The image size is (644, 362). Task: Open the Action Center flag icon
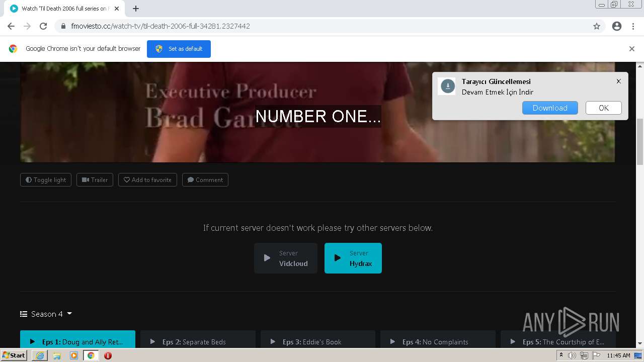(596, 355)
